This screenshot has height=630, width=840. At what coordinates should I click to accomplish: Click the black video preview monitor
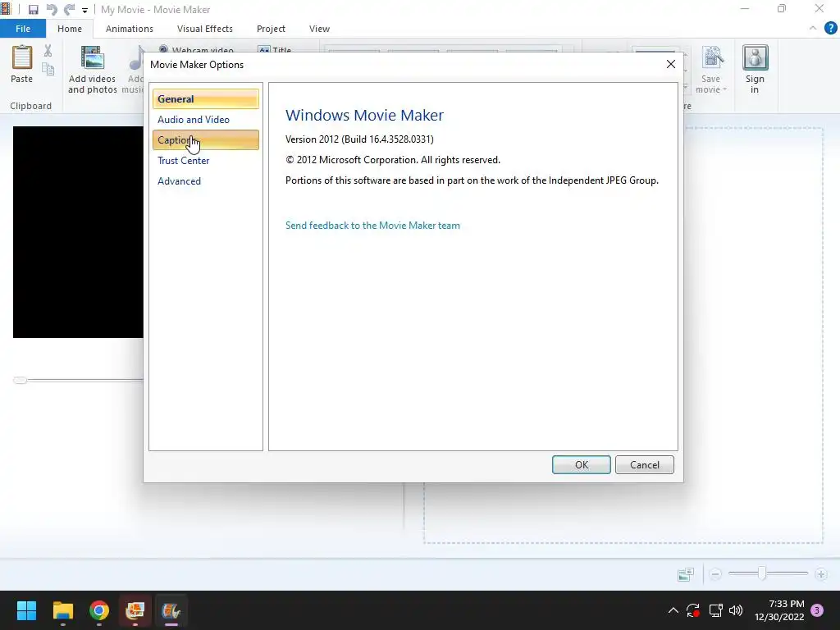coord(78,232)
